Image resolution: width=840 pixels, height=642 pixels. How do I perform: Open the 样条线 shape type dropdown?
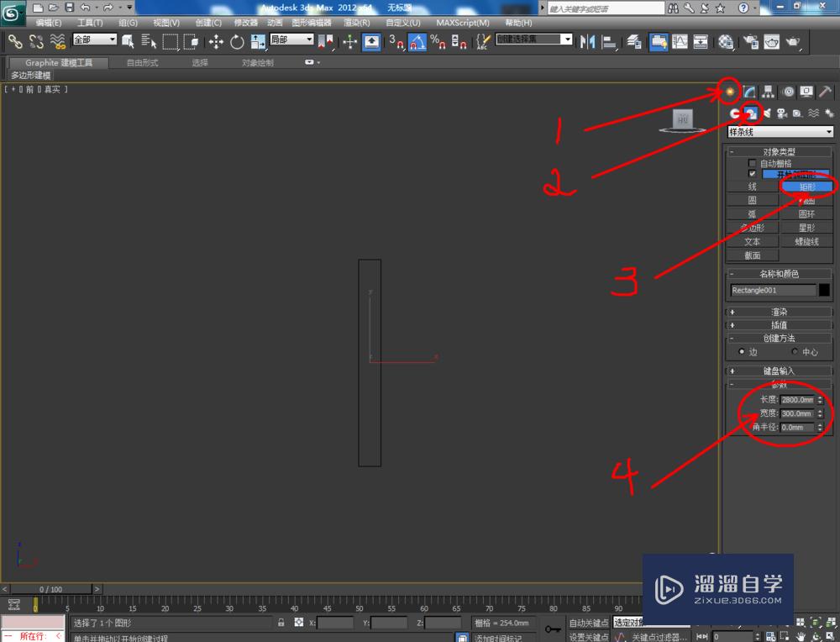780,132
